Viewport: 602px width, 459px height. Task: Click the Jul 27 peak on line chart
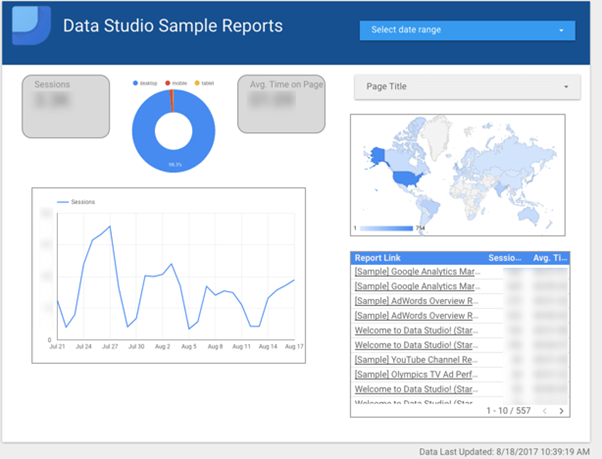click(110, 226)
